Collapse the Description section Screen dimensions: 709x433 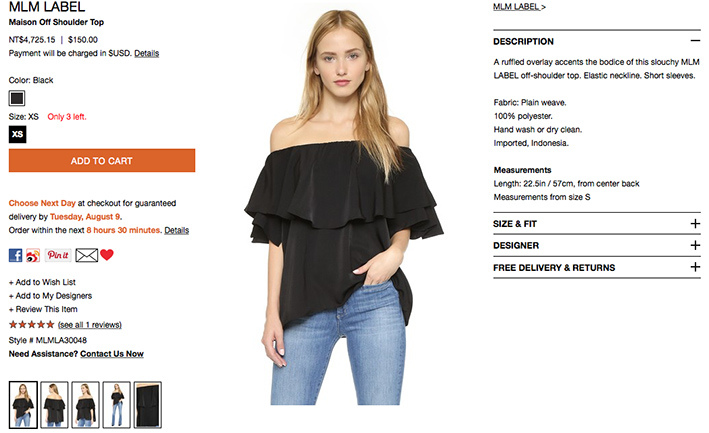click(695, 41)
